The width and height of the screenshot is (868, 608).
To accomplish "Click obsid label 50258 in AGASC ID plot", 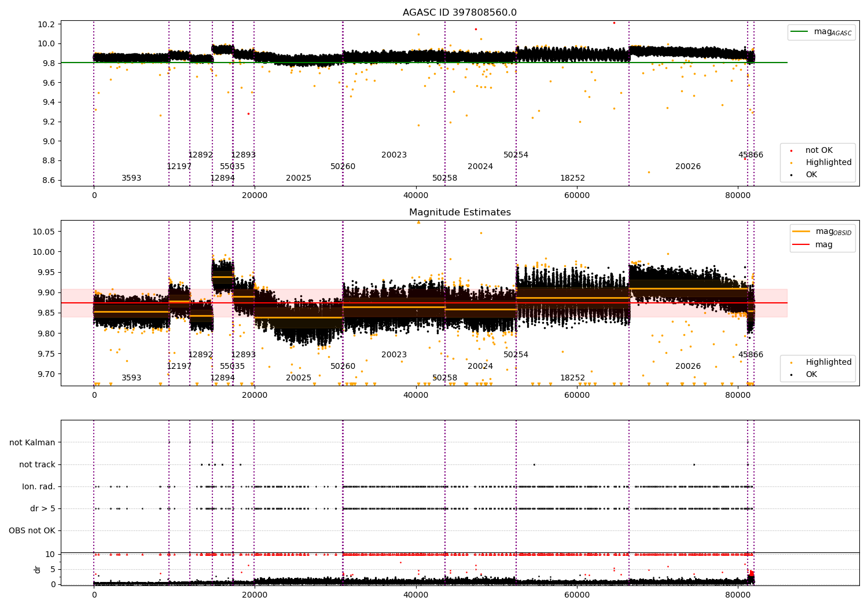I will click(444, 178).
